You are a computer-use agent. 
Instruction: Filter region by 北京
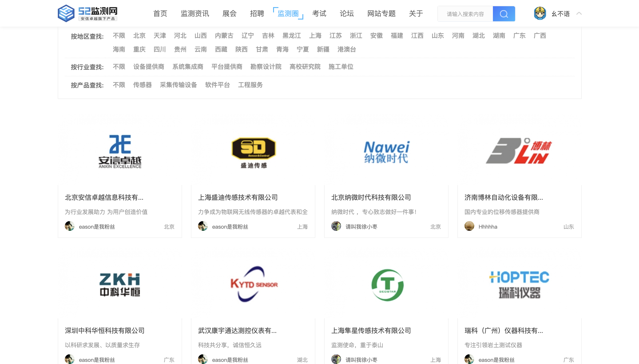(139, 36)
